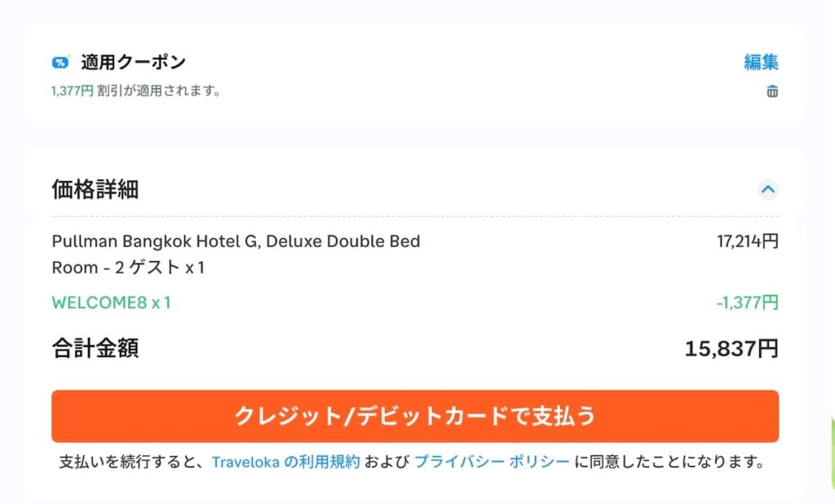Click the blue coupon percent icon
The image size is (835, 504).
(x=60, y=62)
